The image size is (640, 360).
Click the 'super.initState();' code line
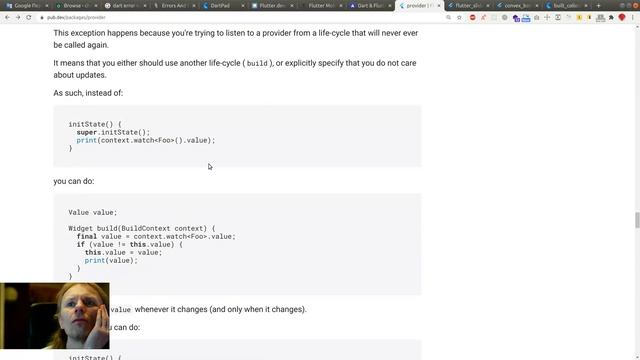[113, 132]
